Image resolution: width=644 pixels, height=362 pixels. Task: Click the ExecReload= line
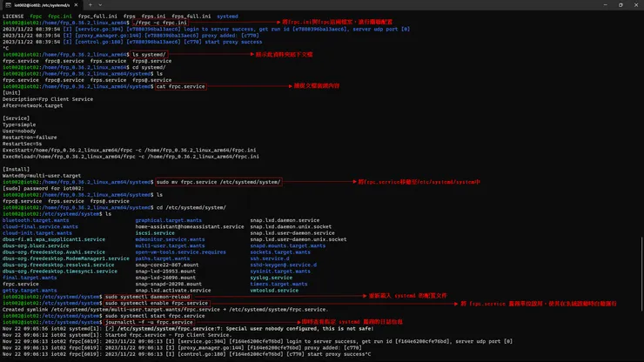[131, 157]
